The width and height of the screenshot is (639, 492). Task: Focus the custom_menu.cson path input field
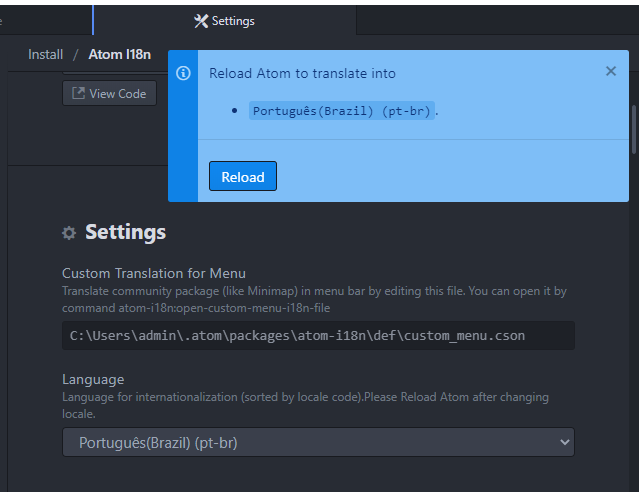pos(318,335)
